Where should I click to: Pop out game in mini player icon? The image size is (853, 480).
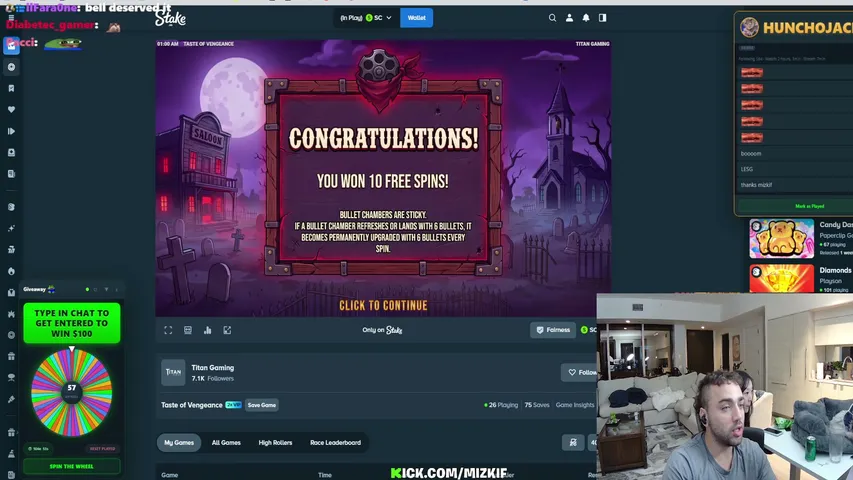click(x=227, y=330)
